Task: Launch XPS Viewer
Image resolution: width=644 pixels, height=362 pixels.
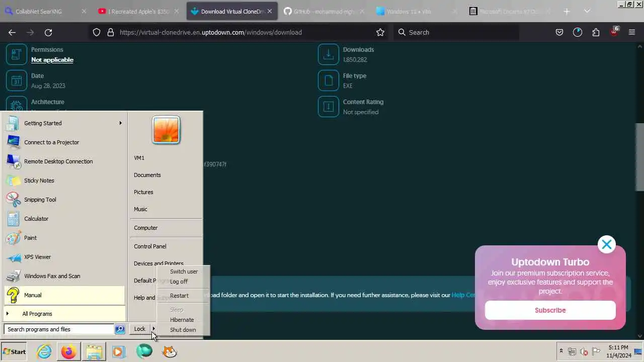Action: coord(64,257)
